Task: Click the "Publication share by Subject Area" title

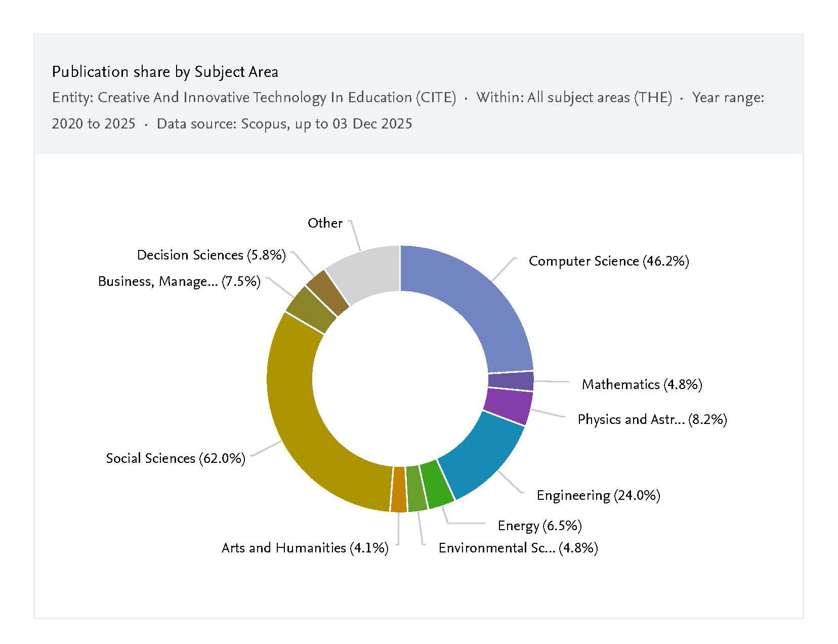Action: 165,72
